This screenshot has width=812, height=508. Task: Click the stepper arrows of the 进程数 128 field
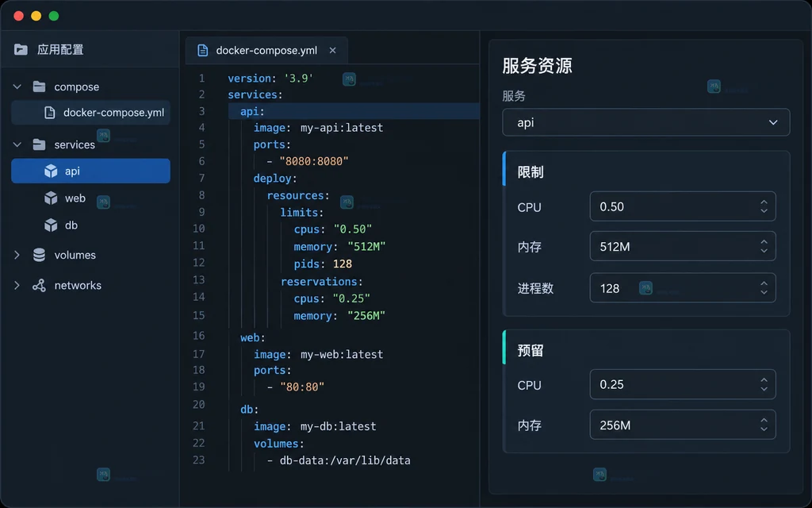point(764,287)
